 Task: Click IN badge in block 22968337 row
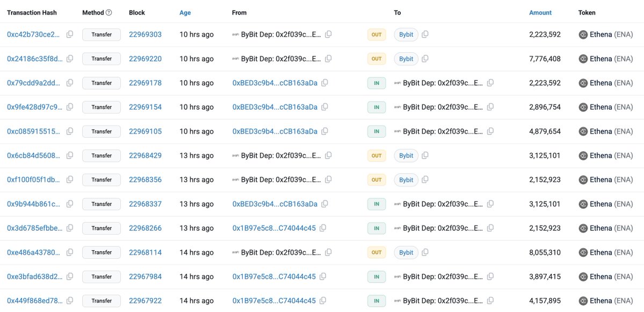(x=377, y=204)
